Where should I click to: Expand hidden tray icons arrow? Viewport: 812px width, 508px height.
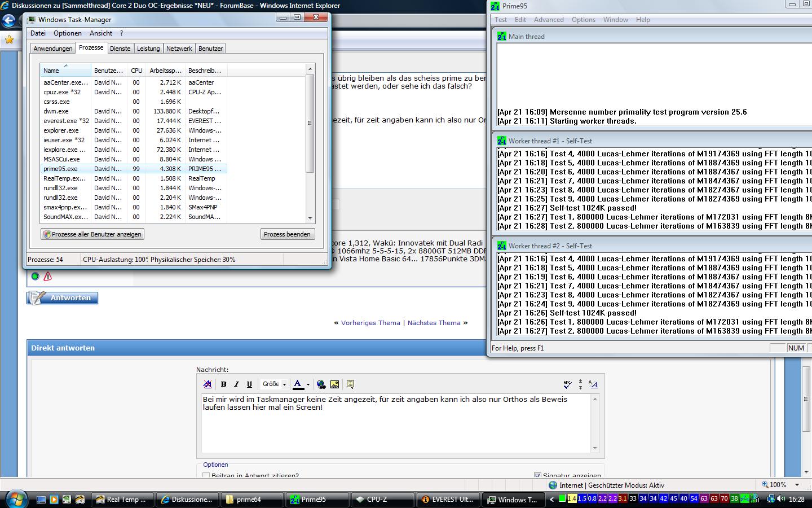[x=551, y=500]
